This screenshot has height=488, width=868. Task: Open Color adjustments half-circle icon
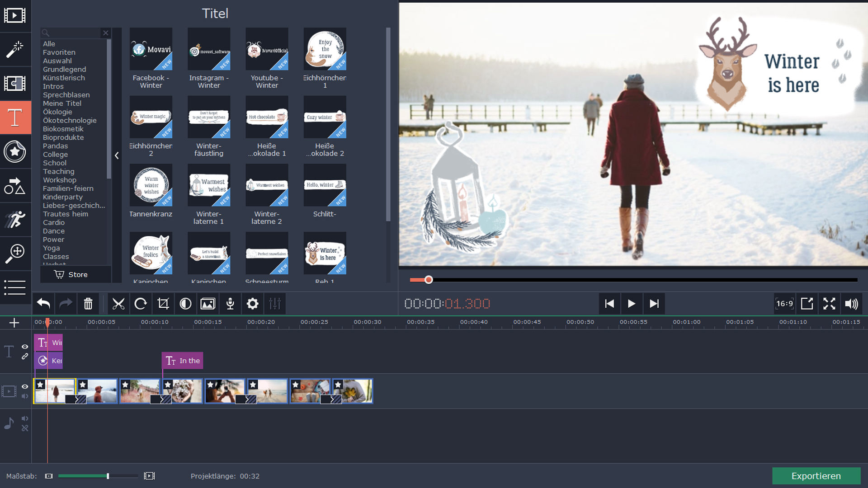coord(185,304)
